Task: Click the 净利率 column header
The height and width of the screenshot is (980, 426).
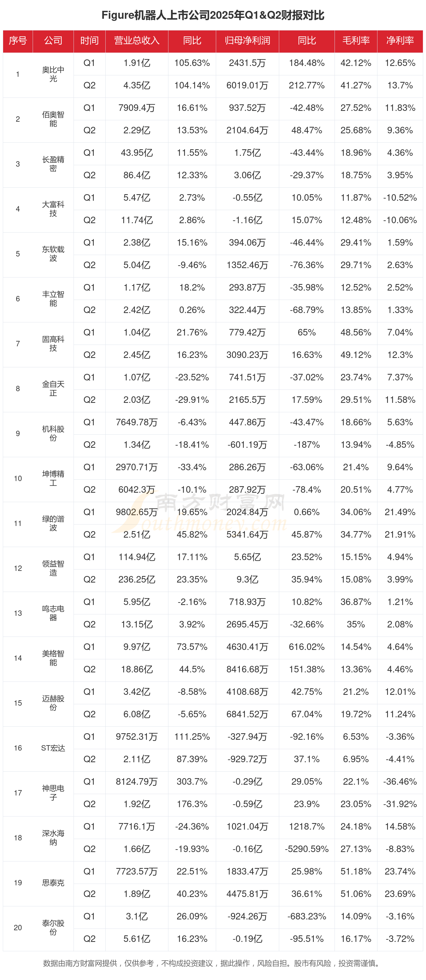Action: (x=400, y=41)
